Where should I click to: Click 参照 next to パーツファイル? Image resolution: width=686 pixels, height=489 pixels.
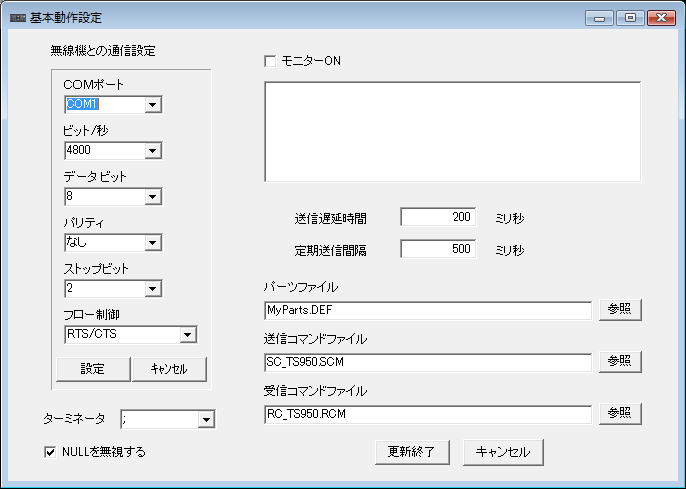pos(620,309)
